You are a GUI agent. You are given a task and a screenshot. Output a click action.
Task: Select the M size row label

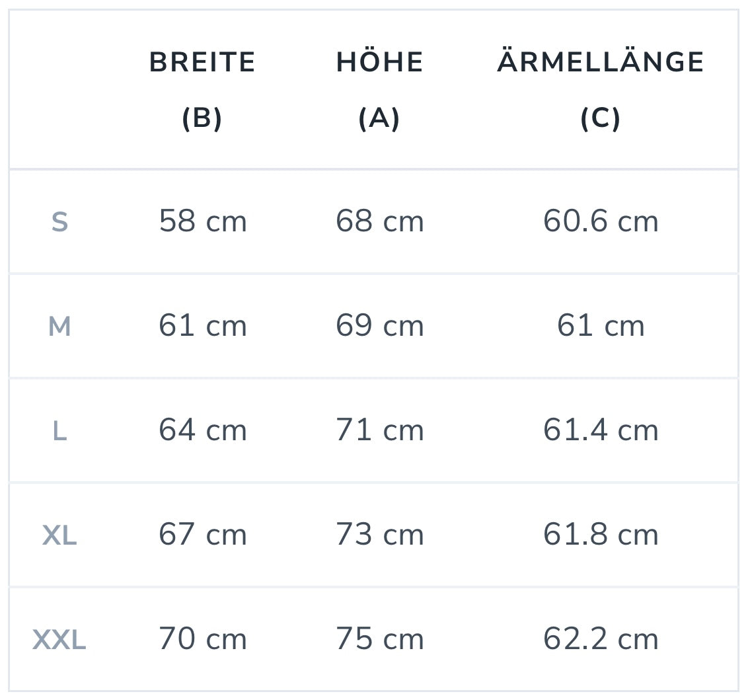[59, 327]
